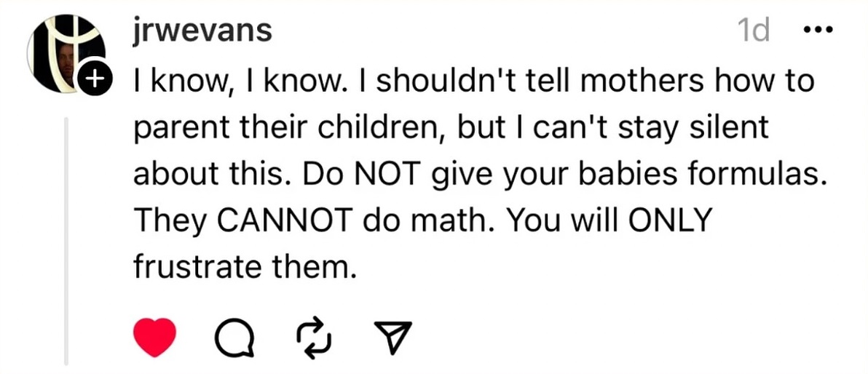Viewport: 868px width, 374px height.
Task: Repost using the circular arrows icon
Action: point(315,338)
